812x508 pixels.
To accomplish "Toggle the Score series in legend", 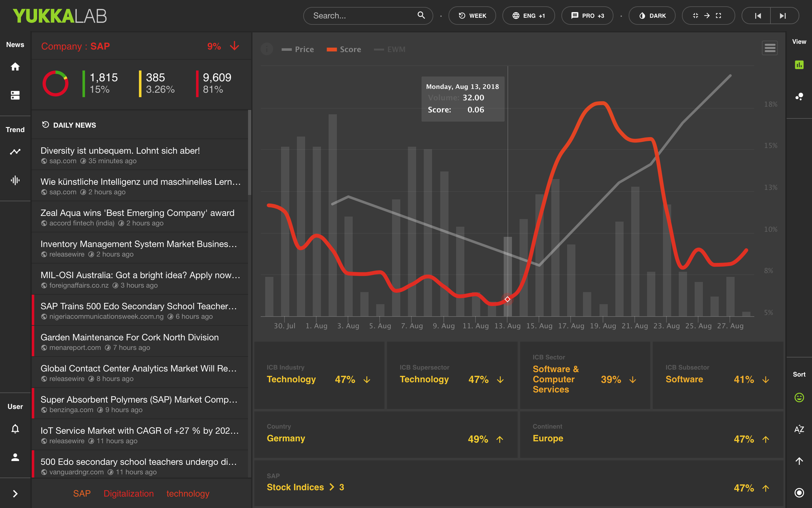I will [x=344, y=50].
